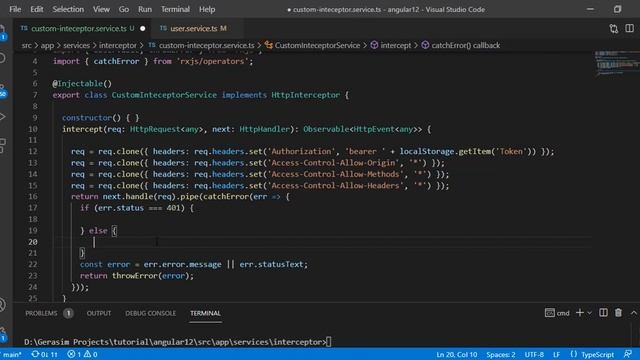Show errors and warnings count in status bar
The width and height of the screenshot is (640, 360).
(82, 354)
